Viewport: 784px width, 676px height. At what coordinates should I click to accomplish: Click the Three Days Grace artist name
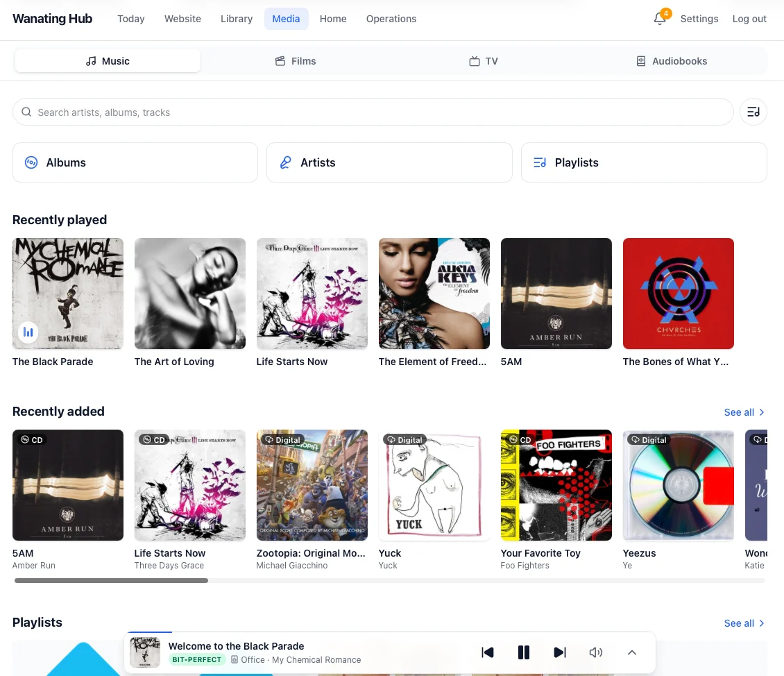click(169, 566)
